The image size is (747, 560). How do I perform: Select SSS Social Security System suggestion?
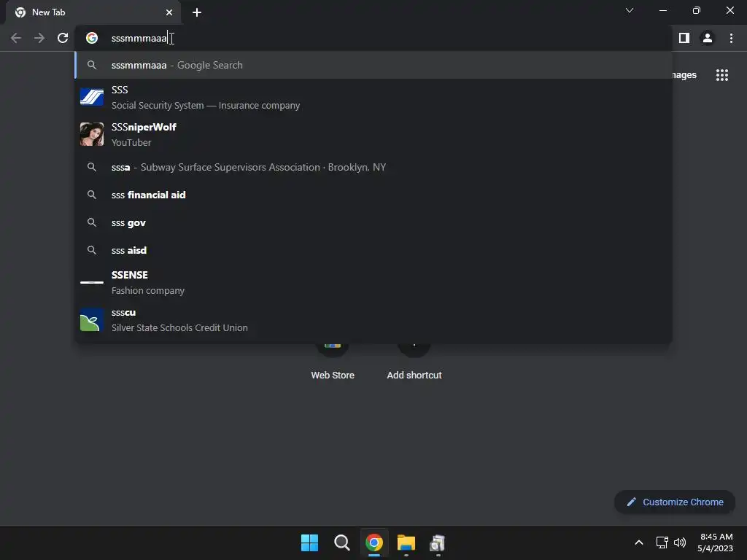(x=373, y=97)
